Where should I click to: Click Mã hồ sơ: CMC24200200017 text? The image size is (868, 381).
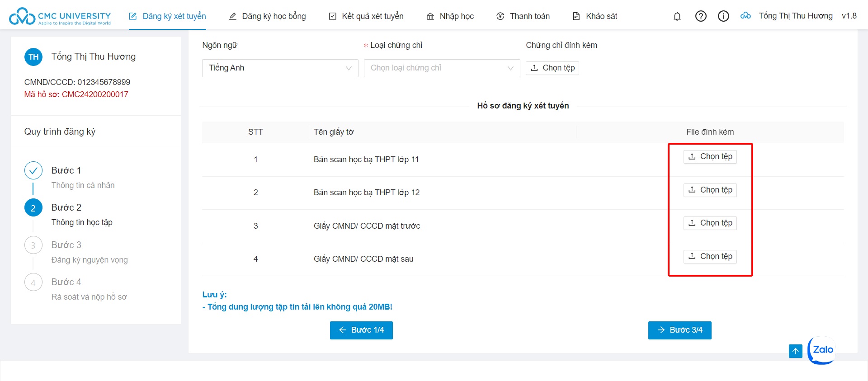coord(76,94)
